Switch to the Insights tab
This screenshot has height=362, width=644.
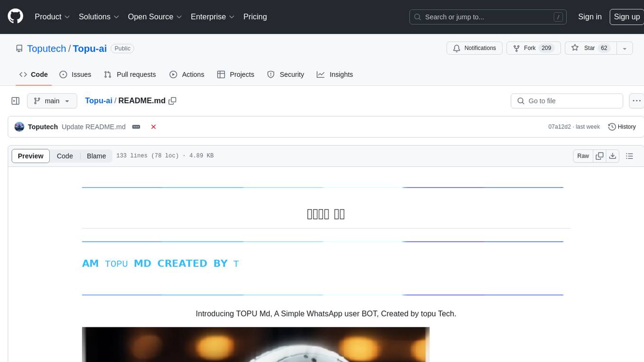[x=335, y=74]
